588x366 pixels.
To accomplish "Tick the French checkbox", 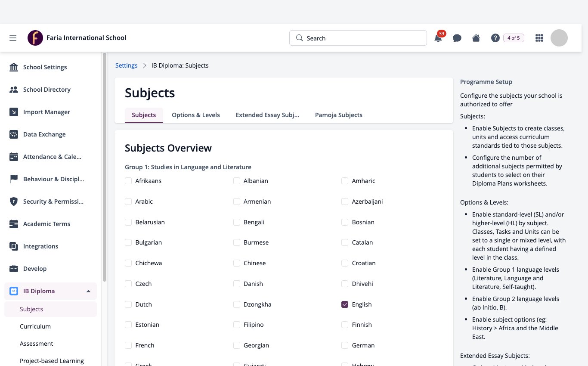I will click(128, 345).
